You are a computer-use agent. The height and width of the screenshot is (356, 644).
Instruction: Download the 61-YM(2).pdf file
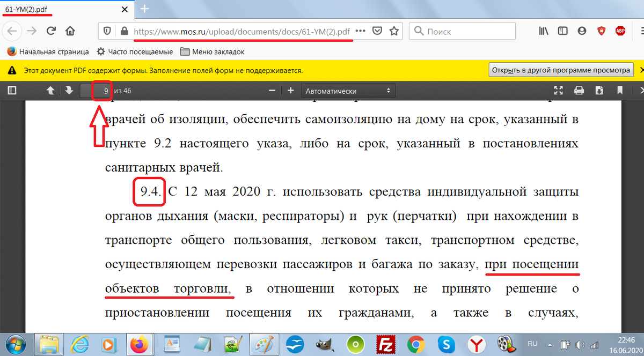point(598,91)
